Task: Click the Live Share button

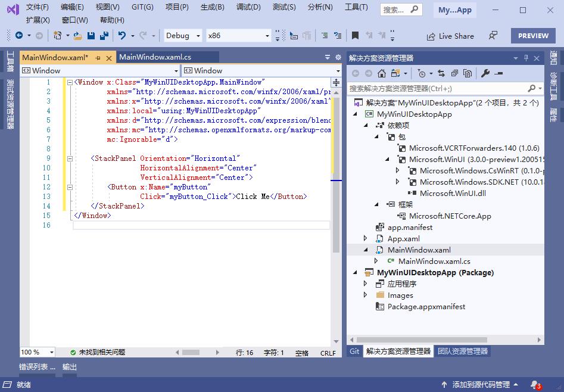Action: tap(450, 36)
